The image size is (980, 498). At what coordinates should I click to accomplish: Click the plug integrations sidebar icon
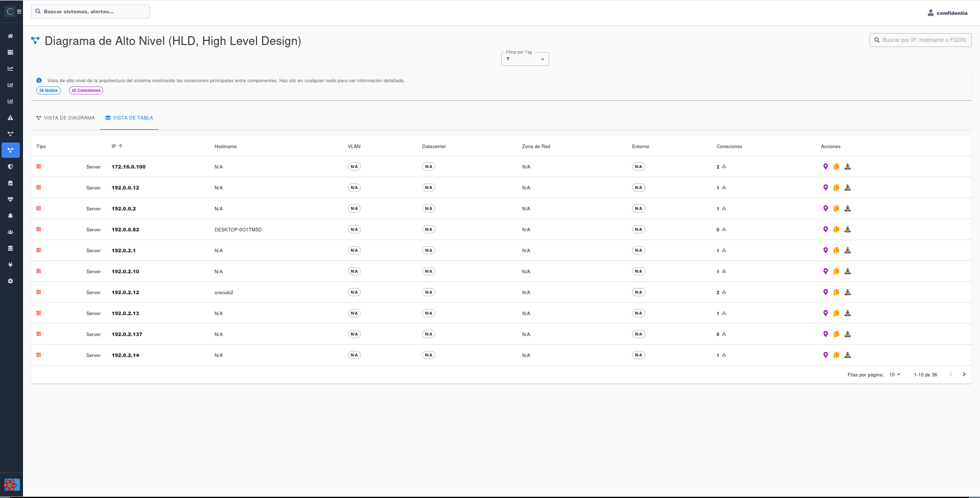[x=10, y=265]
